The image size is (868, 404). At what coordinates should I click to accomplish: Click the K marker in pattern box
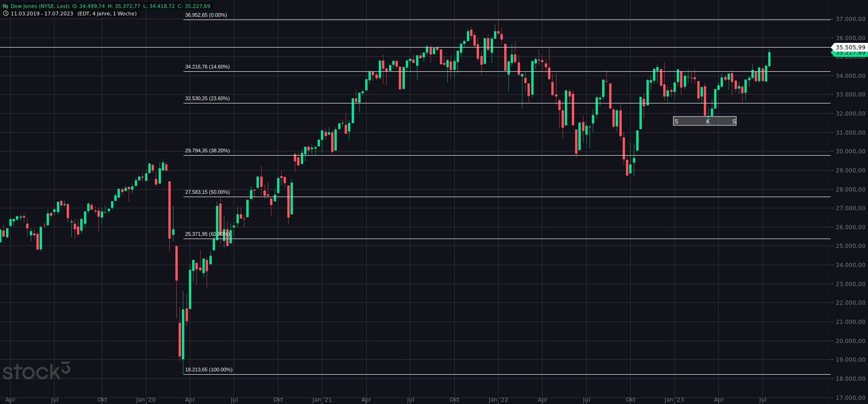[x=708, y=122]
